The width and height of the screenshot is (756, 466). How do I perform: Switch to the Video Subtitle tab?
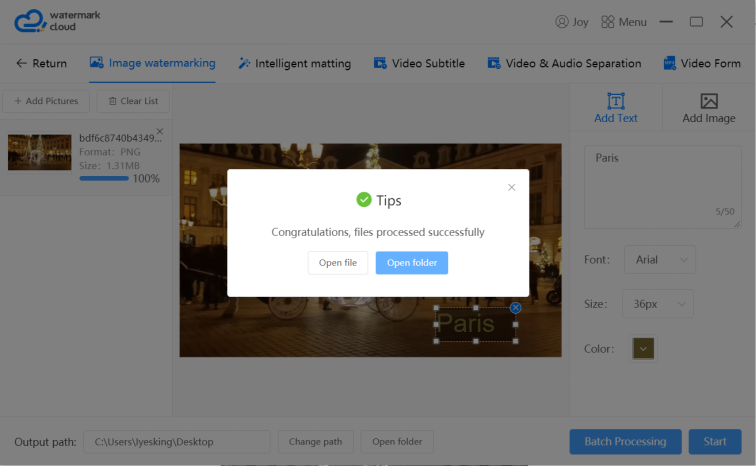(419, 63)
